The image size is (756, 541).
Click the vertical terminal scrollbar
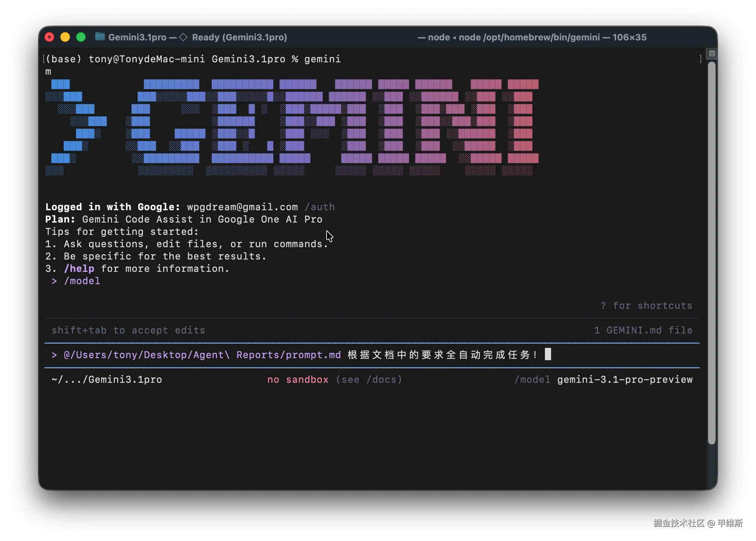pyautogui.click(x=711, y=253)
